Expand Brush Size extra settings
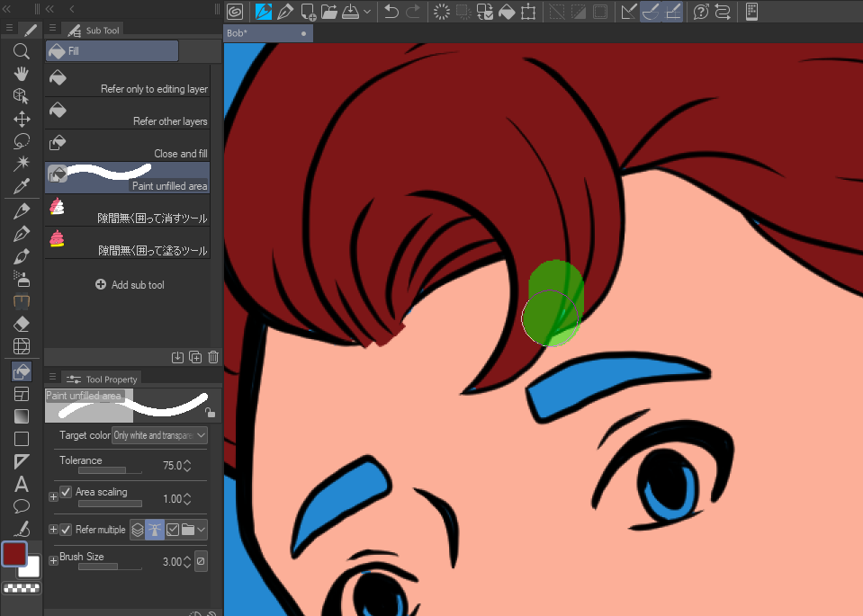Viewport: 863px width, 616px height. 53,560
